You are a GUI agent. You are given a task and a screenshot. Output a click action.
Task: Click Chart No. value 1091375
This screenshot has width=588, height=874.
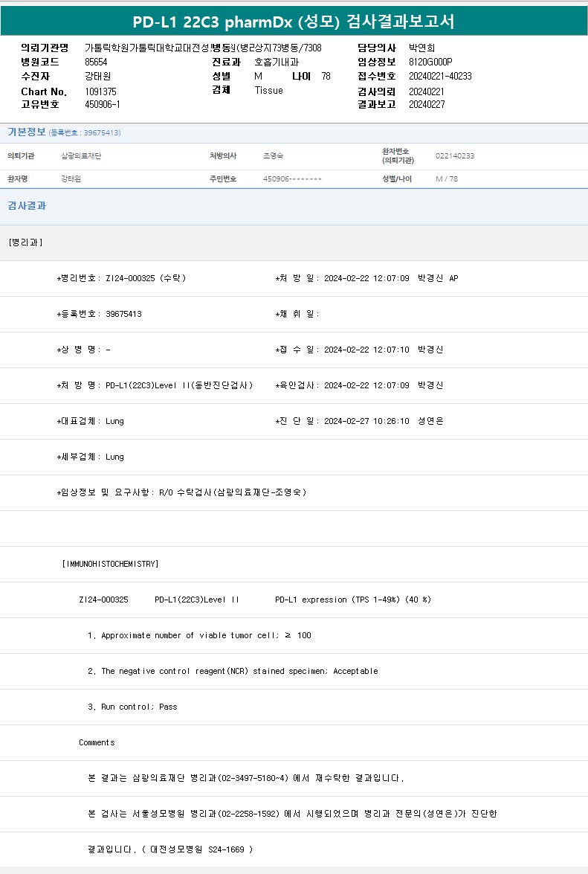click(100, 91)
